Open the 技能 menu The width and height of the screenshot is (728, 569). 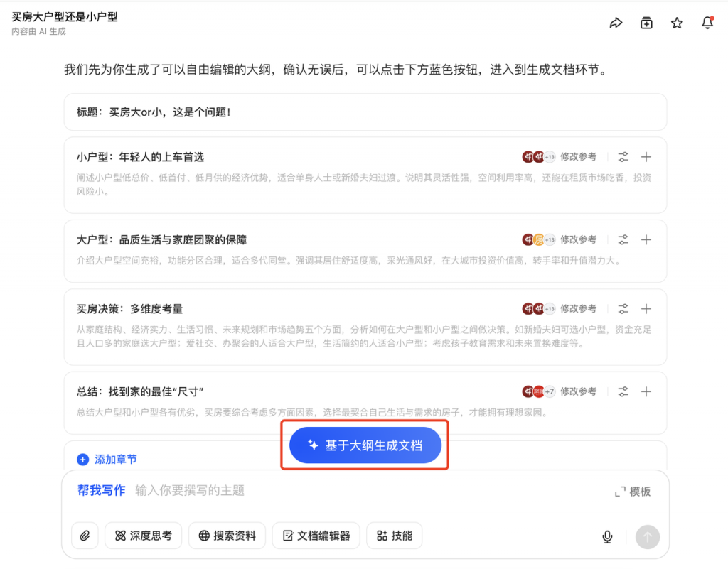coord(394,536)
